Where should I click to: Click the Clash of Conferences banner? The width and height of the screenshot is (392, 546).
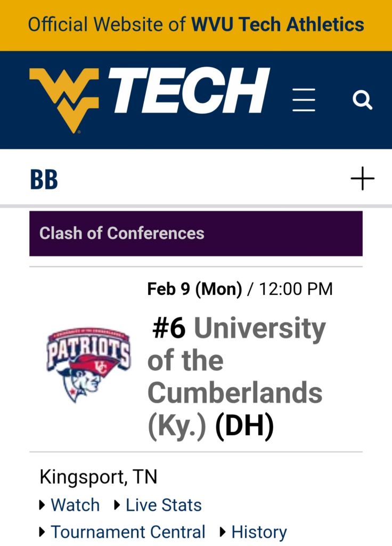pos(195,233)
